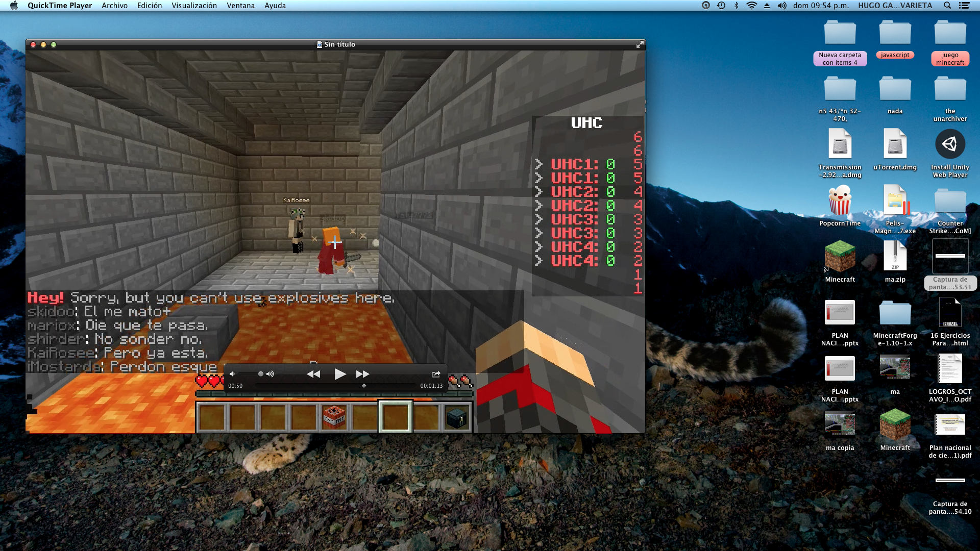
Task: Open the Visualización menu
Action: point(194,6)
